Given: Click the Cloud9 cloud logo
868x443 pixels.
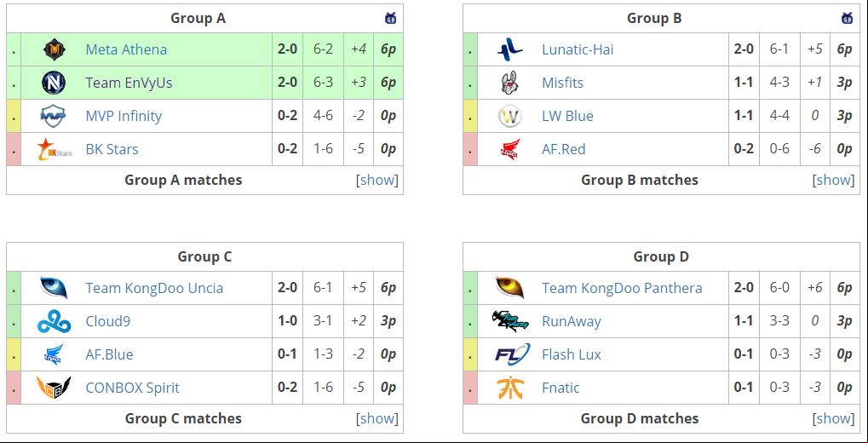Looking at the screenshot, I should pos(54,321).
